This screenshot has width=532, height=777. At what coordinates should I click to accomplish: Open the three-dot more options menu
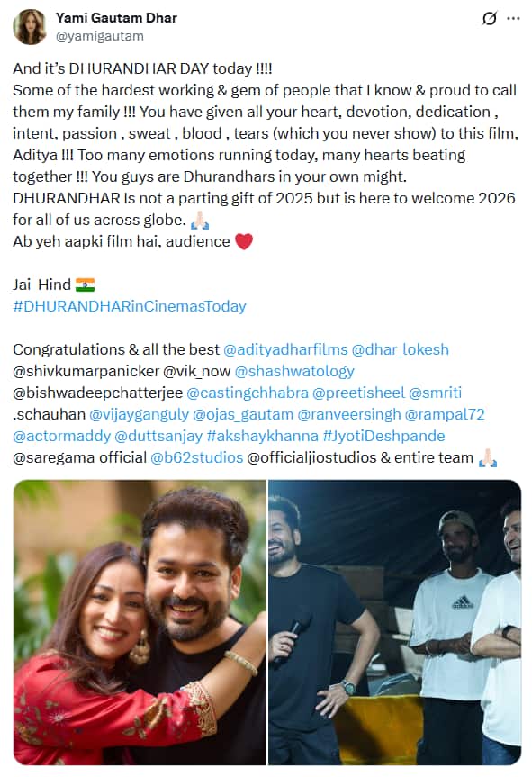[514, 19]
